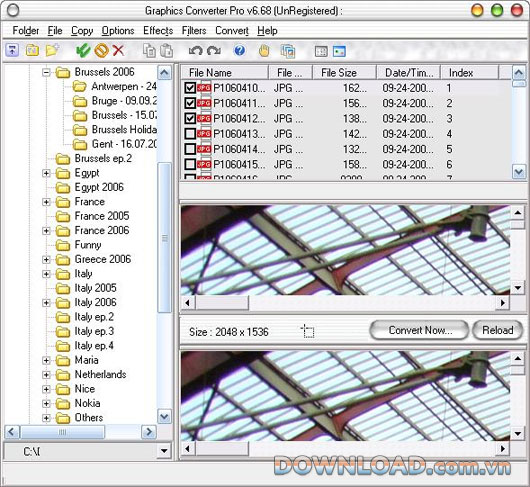530x487 pixels.
Task: Click the file list scroll-down arrow
Action: [x=519, y=172]
